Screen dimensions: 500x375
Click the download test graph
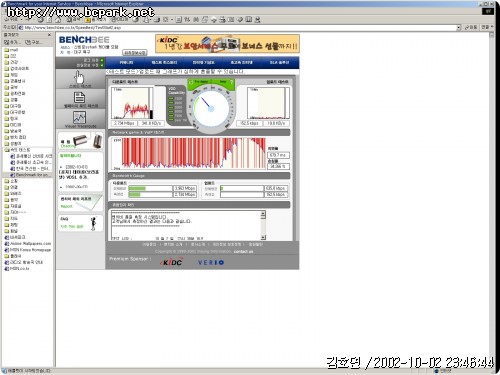pyautogui.click(x=132, y=103)
